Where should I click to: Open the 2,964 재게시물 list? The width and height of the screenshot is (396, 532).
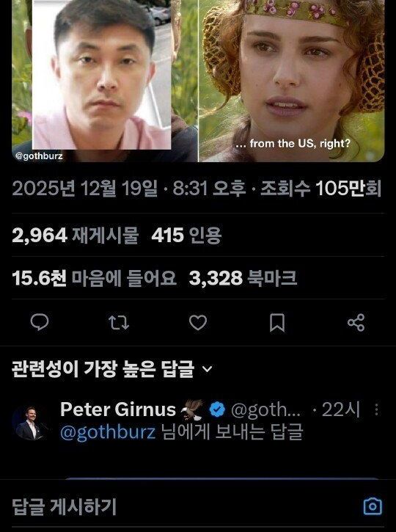(76, 235)
